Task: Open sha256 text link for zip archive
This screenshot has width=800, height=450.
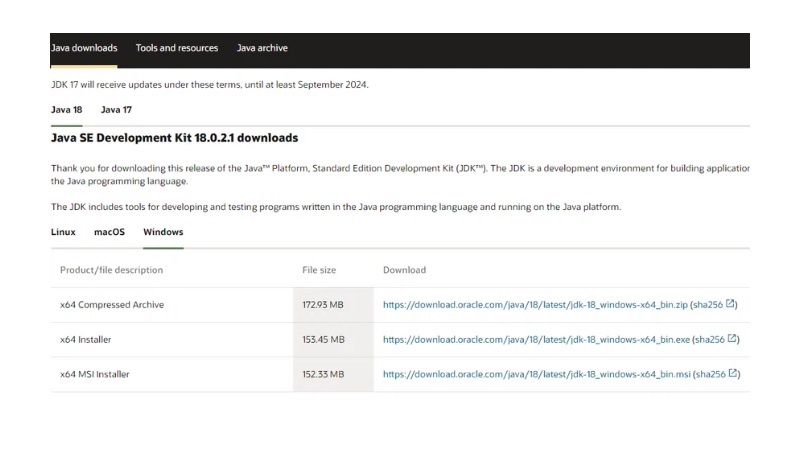Action: [x=707, y=305]
